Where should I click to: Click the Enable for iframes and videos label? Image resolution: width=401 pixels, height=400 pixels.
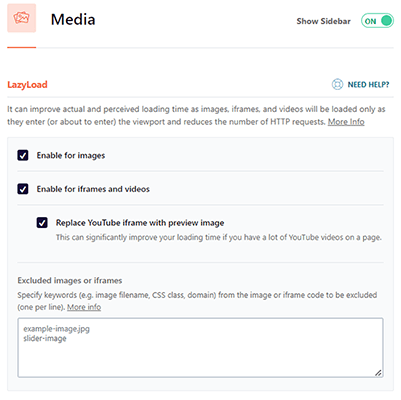(93, 189)
